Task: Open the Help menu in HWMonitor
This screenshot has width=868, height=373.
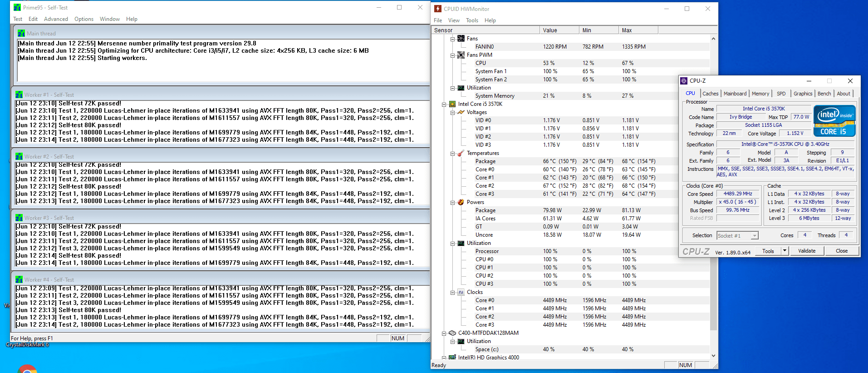Action: pos(490,20)
